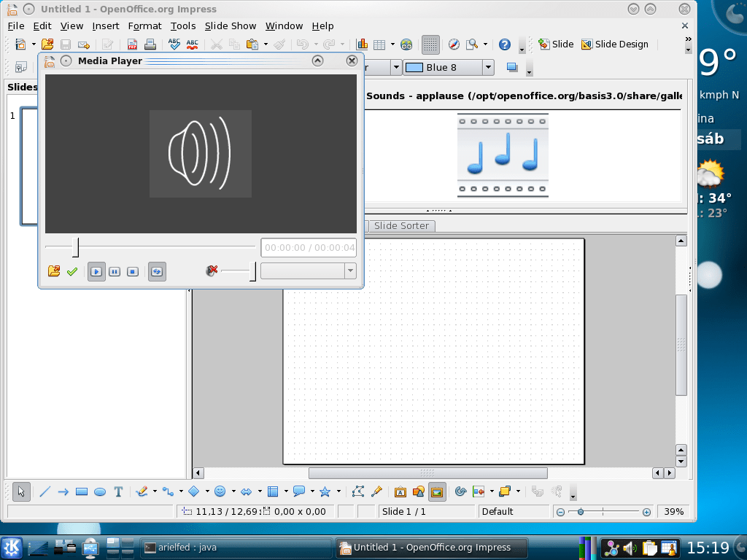Open the Gallery from the toolbar
The height and width of the screenshot is (560, 747).
[x=437, y=491]
